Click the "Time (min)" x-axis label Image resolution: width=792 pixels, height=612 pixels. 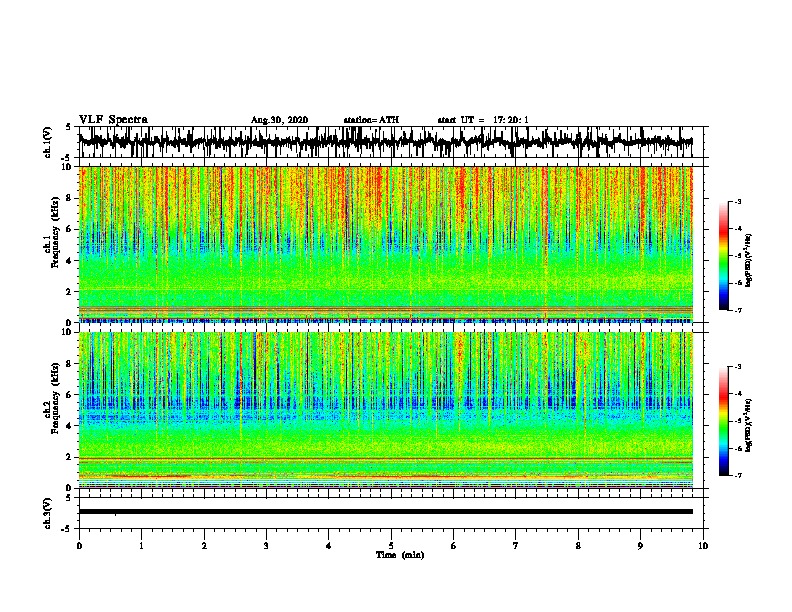click(400, 555)
